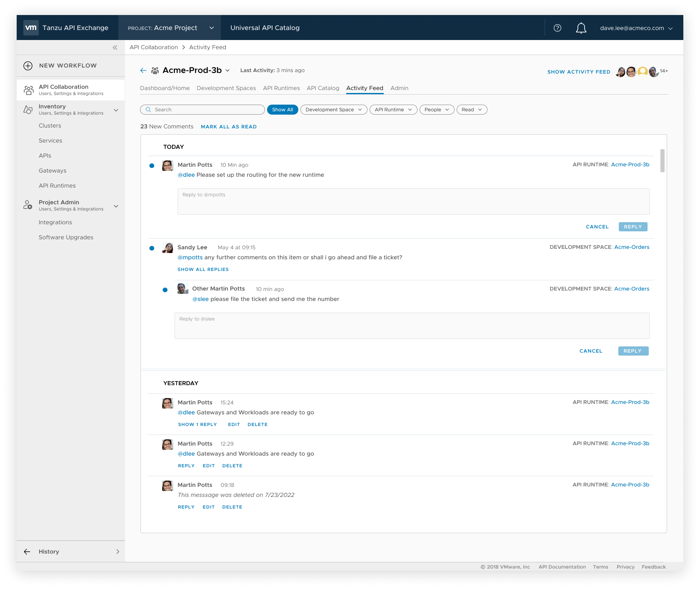Cancel the reply to @slee
This screenshot has width=700, height=589.
coord(591,351)
